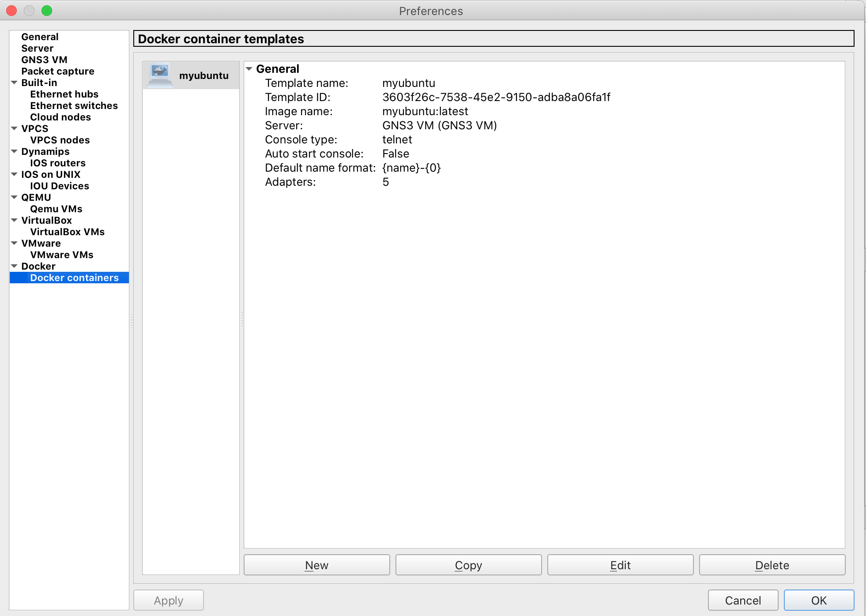Click the Docker whale thumbnail
The width and height of the screenshot is (866, 616).
159,75
